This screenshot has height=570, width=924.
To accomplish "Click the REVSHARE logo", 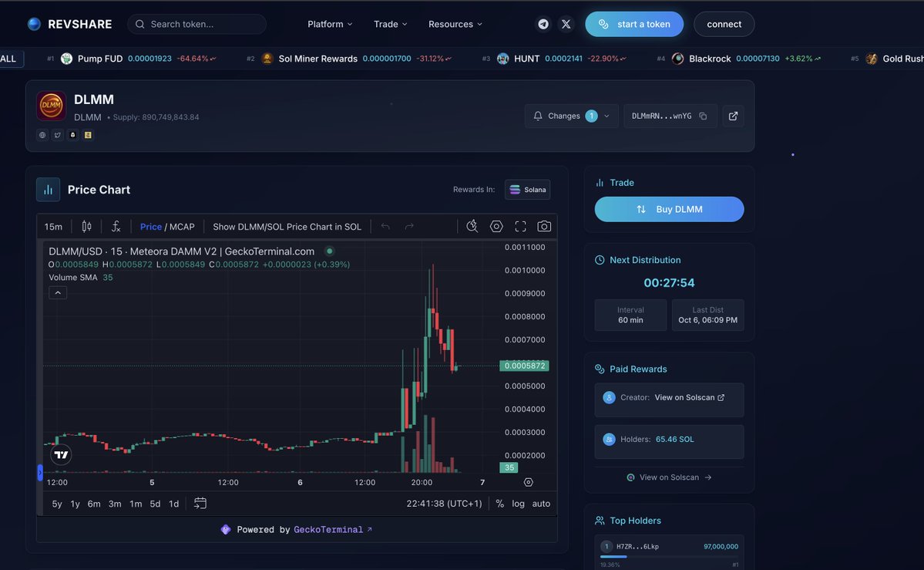I will click(69, 24).
